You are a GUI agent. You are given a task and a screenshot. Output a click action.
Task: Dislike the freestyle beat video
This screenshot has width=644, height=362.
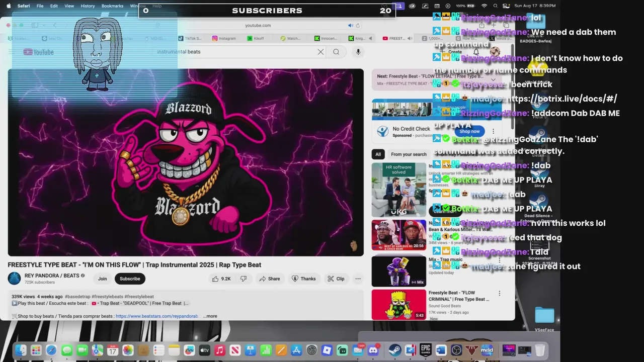(244, 279)
